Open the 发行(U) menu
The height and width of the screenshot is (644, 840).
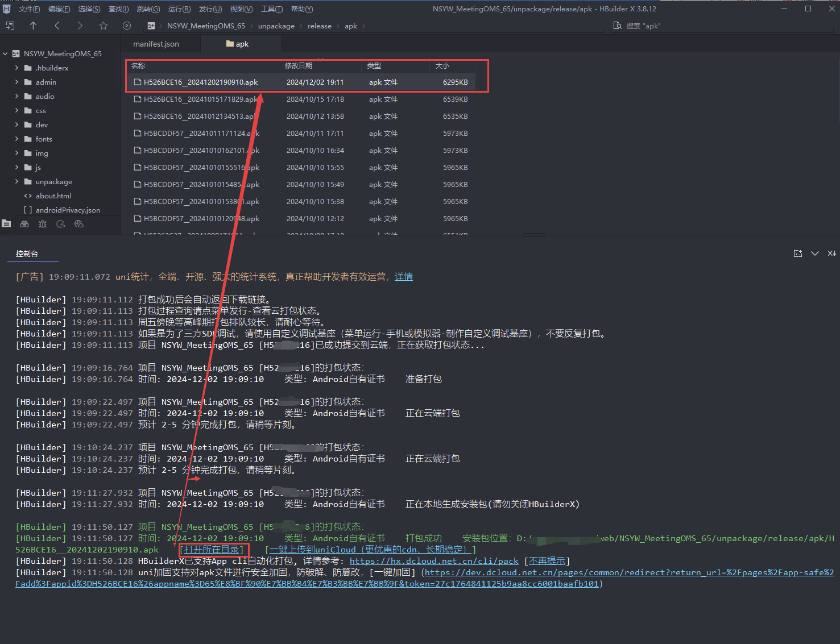click(x=210, y=9)
